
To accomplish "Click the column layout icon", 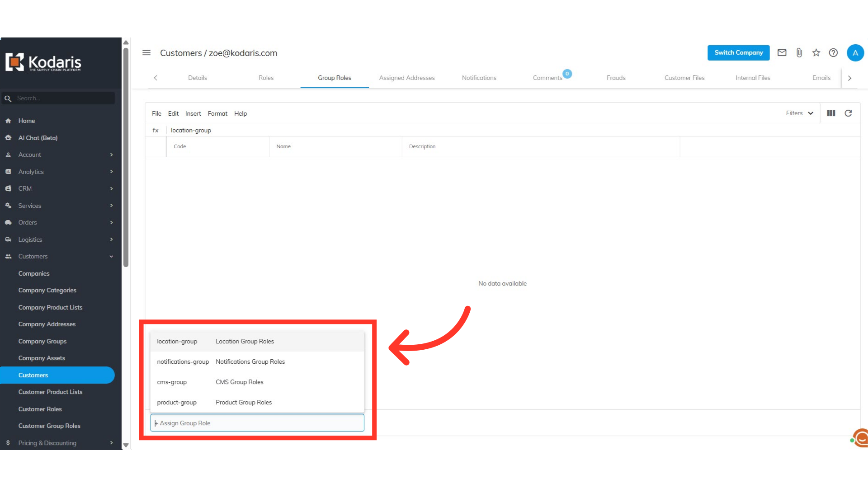I will (x=831, y=113).
